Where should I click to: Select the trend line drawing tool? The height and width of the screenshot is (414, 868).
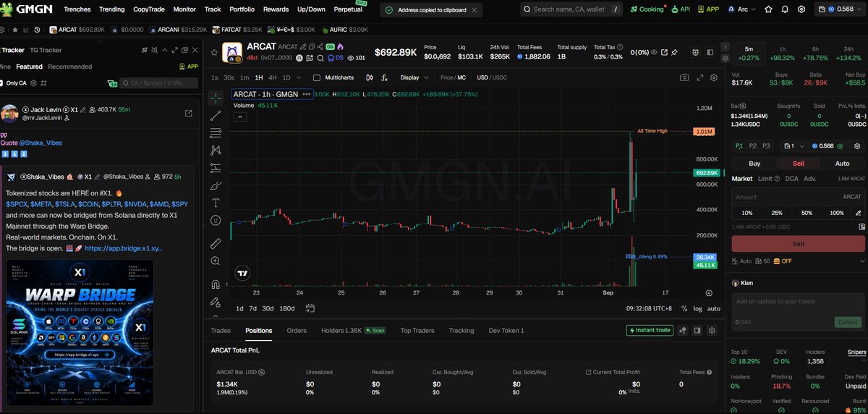pyautogui.click(x=216, y=115)
